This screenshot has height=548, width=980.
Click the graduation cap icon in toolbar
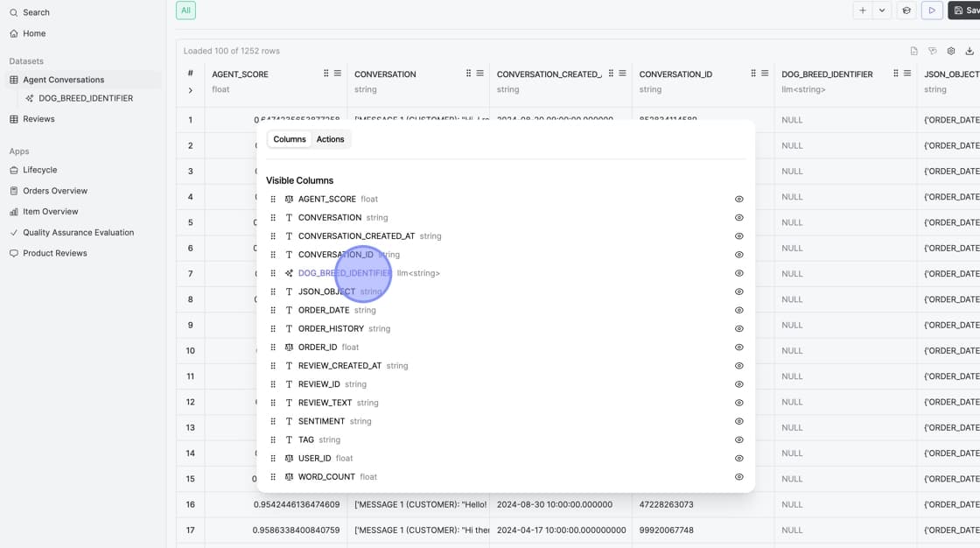(x=906, y=11)
